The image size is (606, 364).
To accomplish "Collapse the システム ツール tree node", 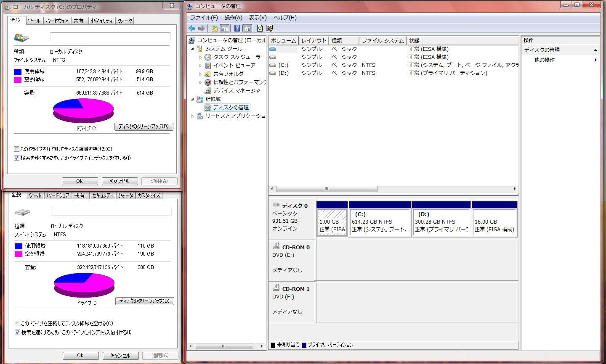I will click(193, 49).
